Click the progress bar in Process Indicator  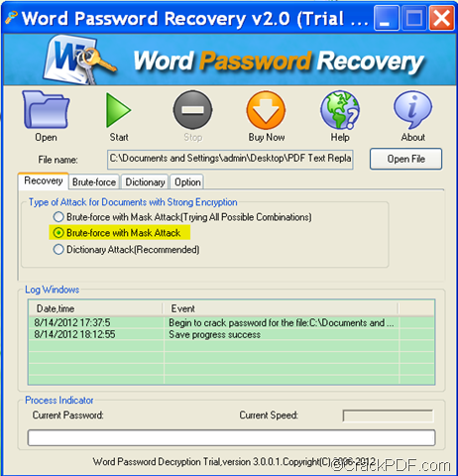(231, 438)
